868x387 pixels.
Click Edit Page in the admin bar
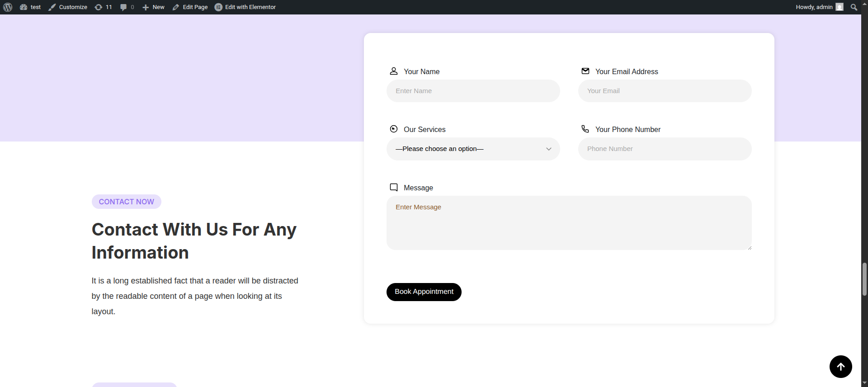click(x=190, y=7)
